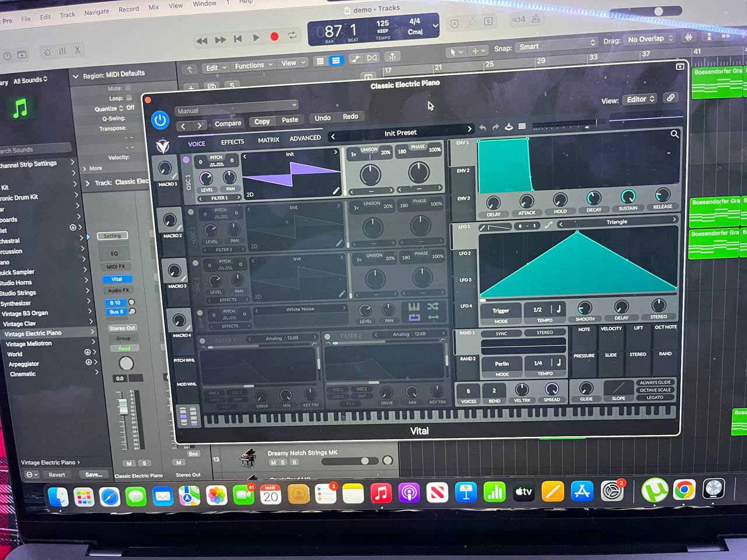Enable the Filter 1 power toggle
The image size is (747, 560).
tap(203, 341)
